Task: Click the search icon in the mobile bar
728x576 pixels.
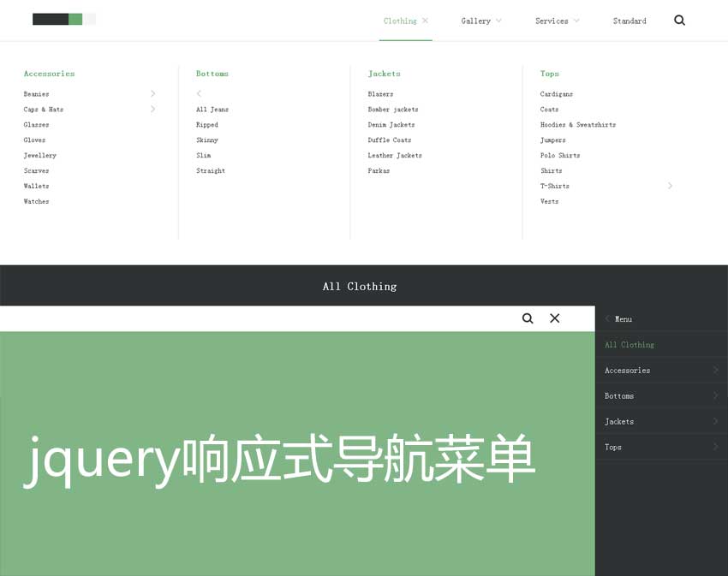Action: 528,318
